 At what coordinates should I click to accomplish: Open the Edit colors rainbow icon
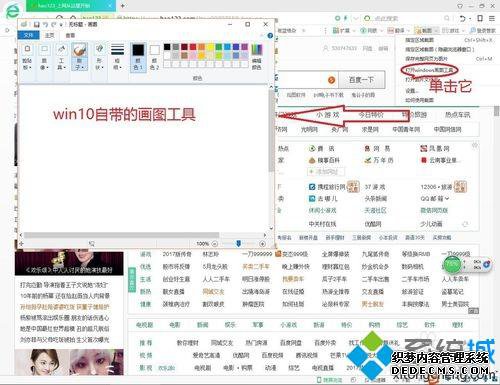tap(256, 56)
